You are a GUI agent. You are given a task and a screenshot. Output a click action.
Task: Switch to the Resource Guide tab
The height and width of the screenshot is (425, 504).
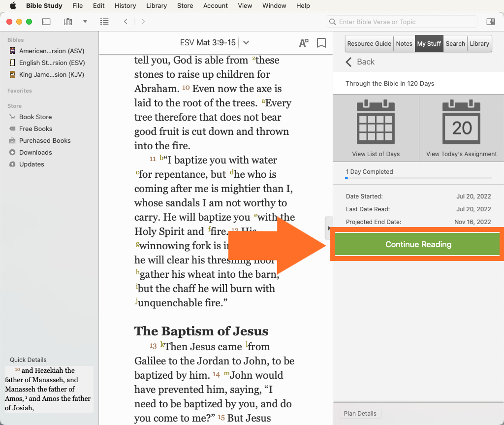coord(369,43)
